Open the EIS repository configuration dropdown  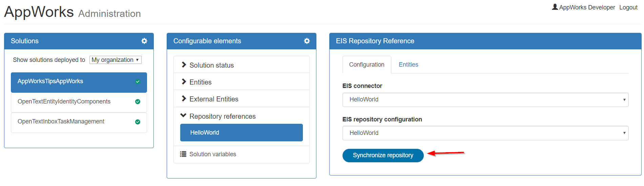[x=485, y=133]
